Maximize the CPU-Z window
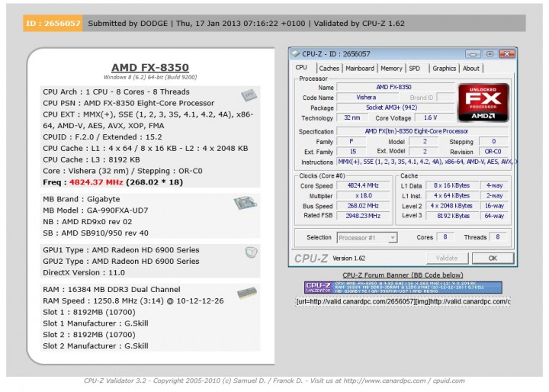 [490, 54]
